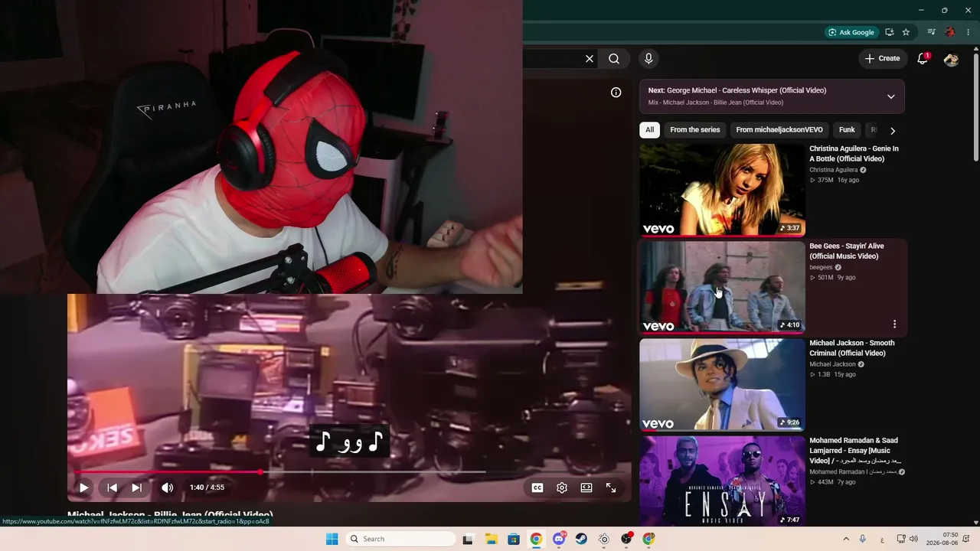Image resolution: width=980 pixels, height=551 pixels.
Task: Select the From the series chip
Action: click(695, 129)
